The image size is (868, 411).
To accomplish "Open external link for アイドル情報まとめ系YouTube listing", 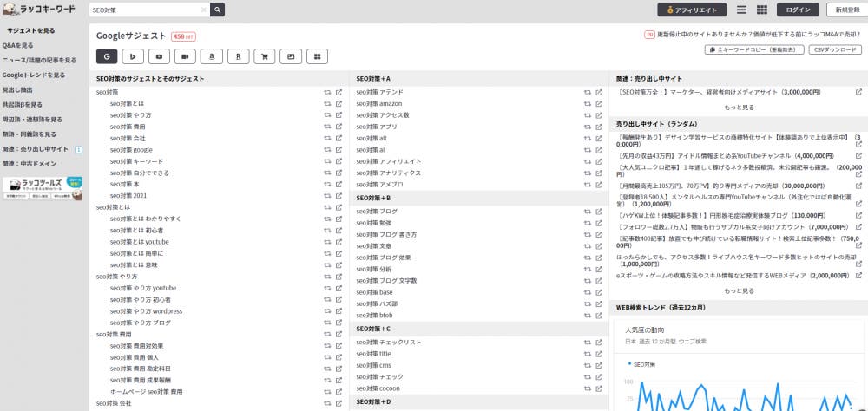I will tap(858, 156).
